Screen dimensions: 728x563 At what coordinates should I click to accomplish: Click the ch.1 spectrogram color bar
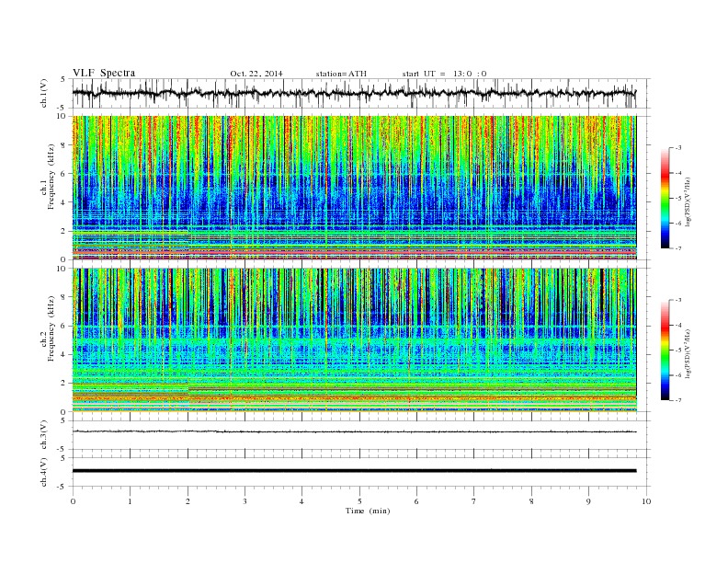(x=665, y=199)
